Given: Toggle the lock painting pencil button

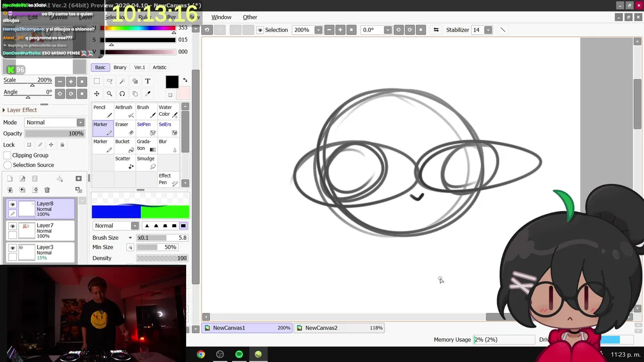Looking at the screenshot, I should point(40,145).
